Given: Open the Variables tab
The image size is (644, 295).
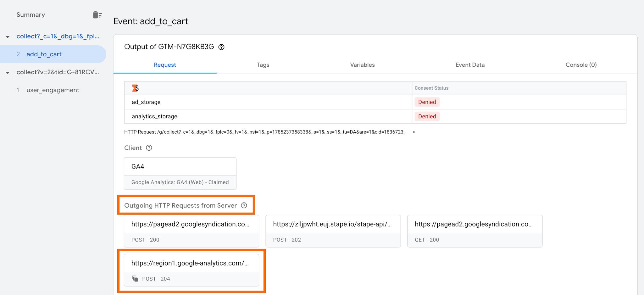Looking at the screenshot, I should (362, 65).
